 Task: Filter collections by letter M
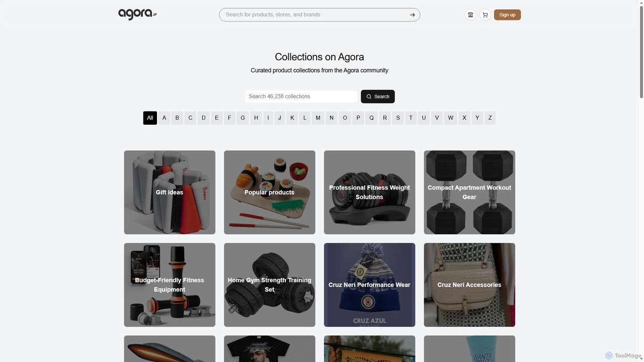[x=318, y=118]
